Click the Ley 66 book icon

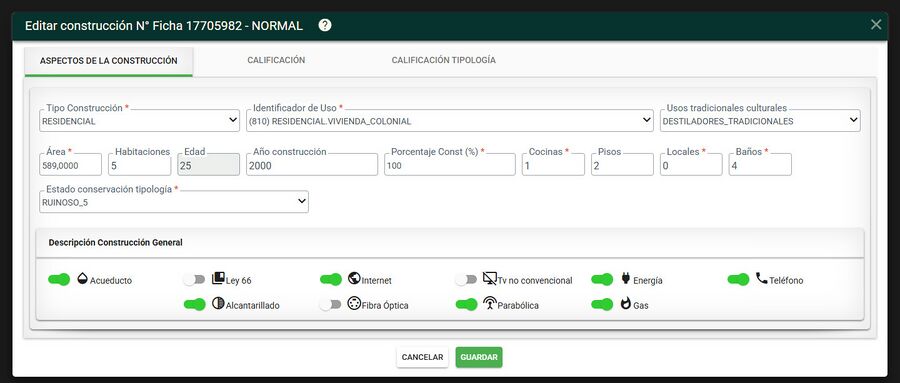pos(218,278)
